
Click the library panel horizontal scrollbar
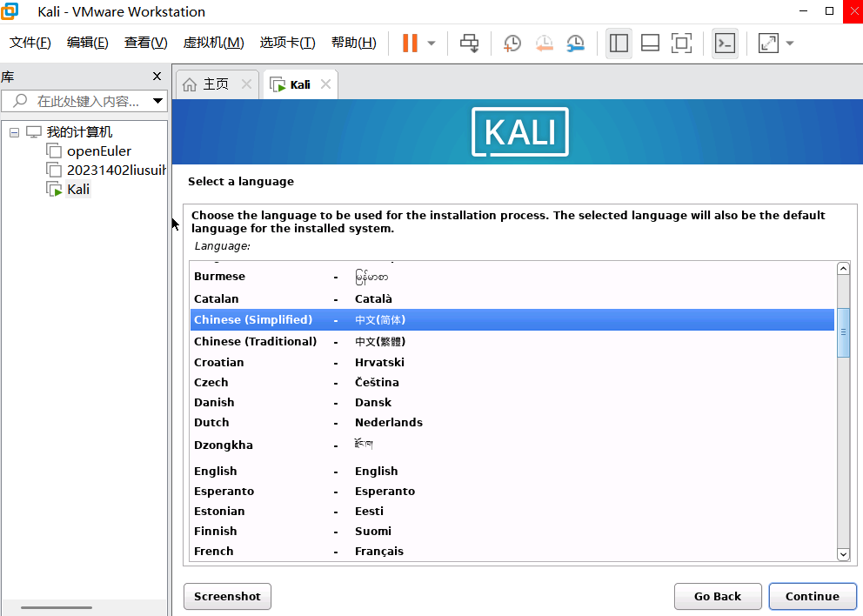tap(57, 608)
